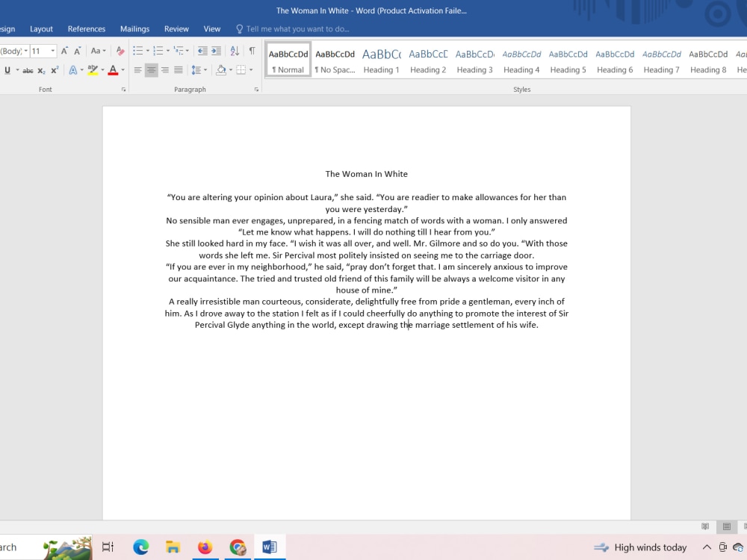Open Microsoft Edge from taskbar
Image resolution: width=747 pixels, height=560 pixels.
pos(141,547)
